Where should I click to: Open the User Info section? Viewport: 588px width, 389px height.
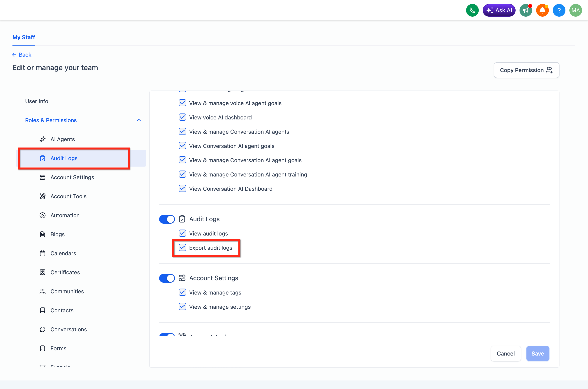37,101
